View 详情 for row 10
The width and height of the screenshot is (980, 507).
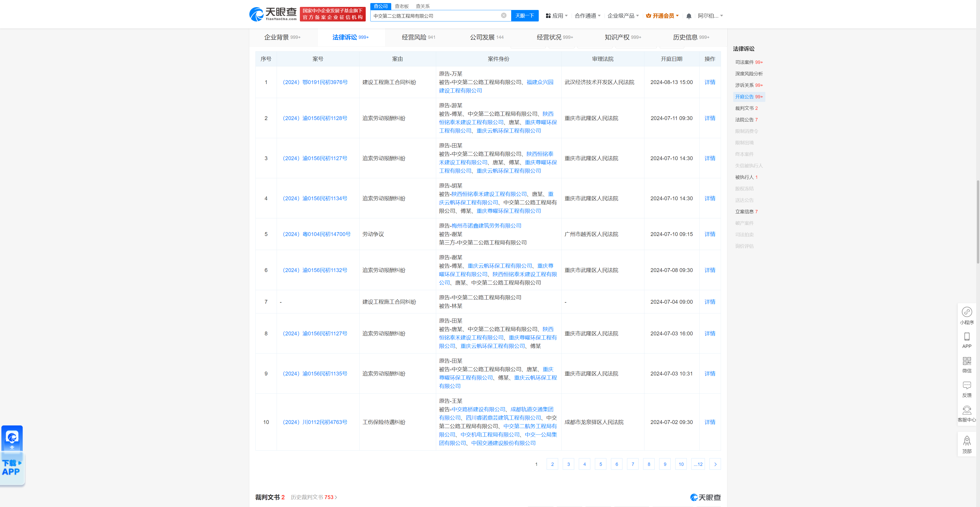709,422
